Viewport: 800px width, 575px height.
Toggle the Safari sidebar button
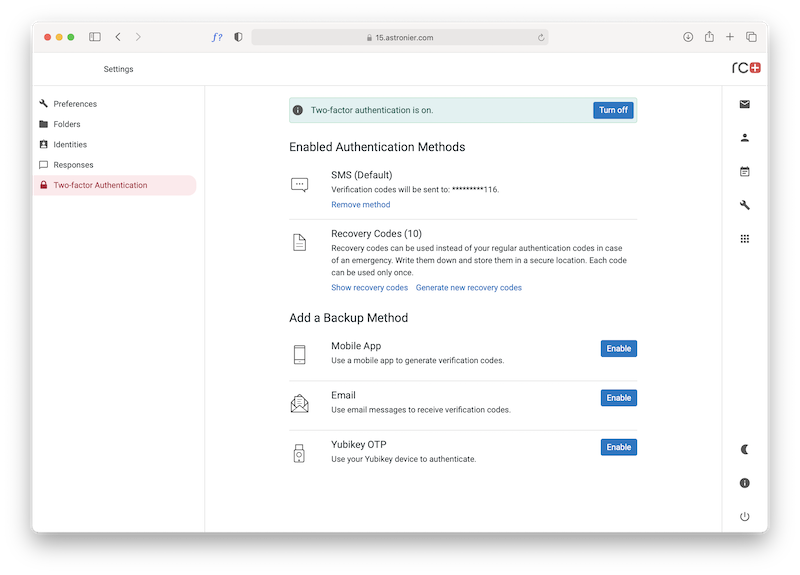point(95,37)
